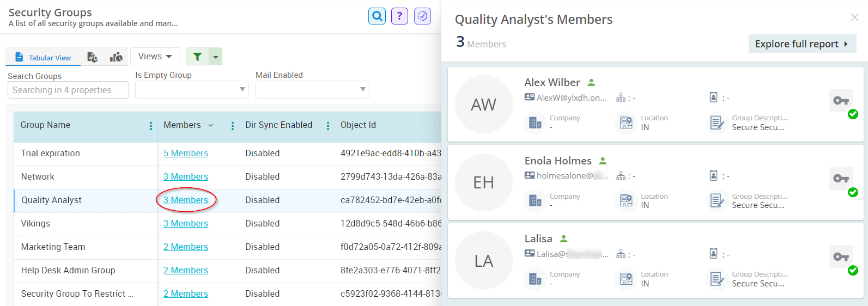Click Lalisa's key sign-in icon

click(x=841, y=257)
